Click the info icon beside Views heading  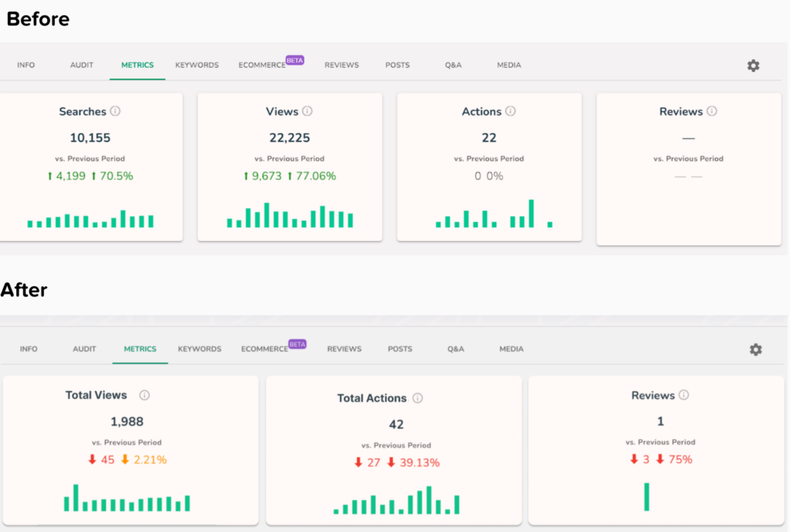point(307,112)
